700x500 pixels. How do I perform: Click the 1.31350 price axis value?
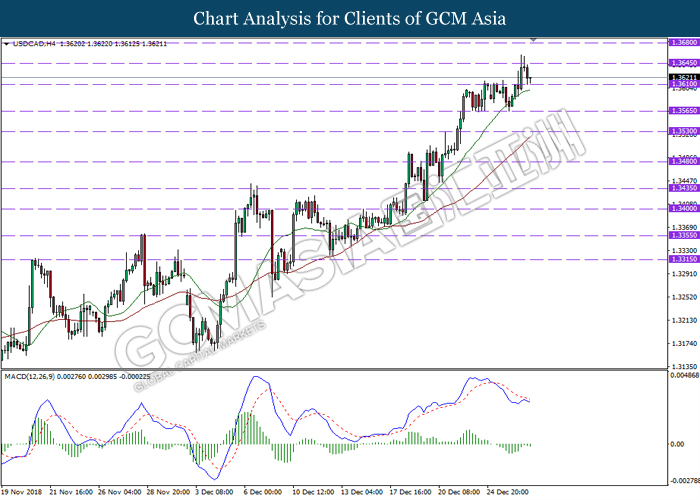pyautogui.click(x=684, y=367)
